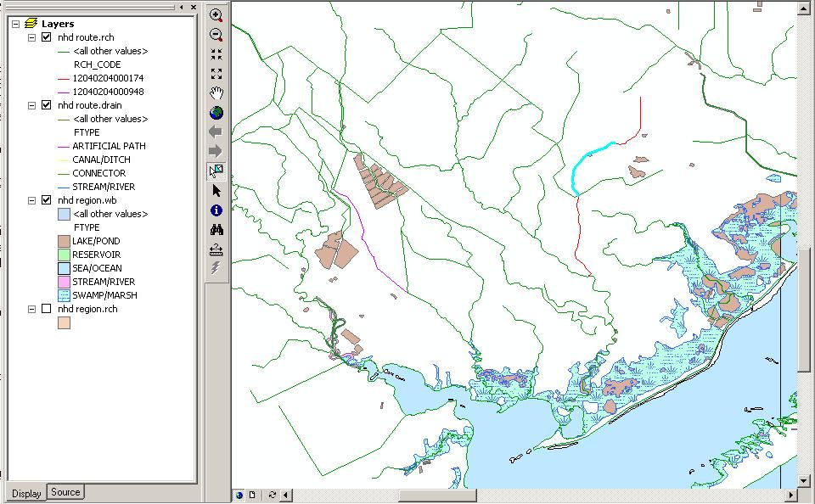
Task: Choose the Identify info tool
Action: click(216, 210)
